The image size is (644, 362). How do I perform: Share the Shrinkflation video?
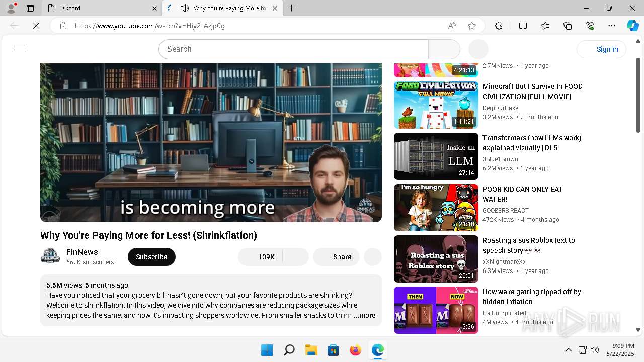coord(336,257)
